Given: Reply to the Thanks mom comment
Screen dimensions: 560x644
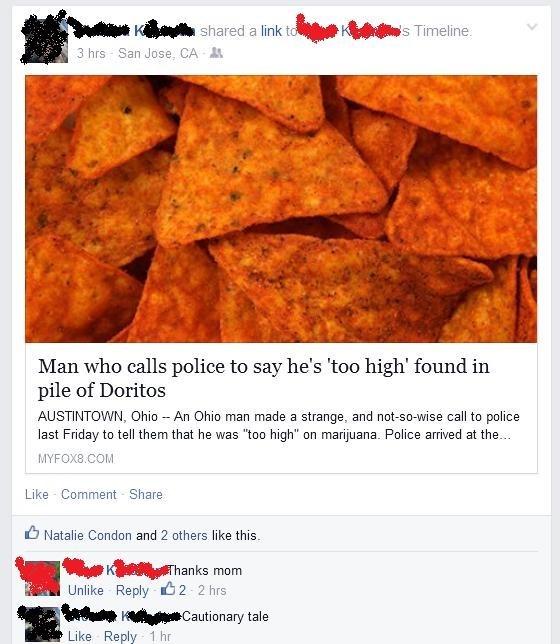Looking at the screenshot, I should (x=132, y=590).
